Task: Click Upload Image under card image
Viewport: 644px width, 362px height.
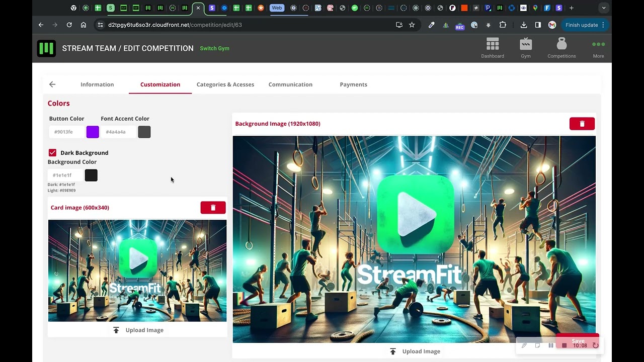Action: point(138,330)
